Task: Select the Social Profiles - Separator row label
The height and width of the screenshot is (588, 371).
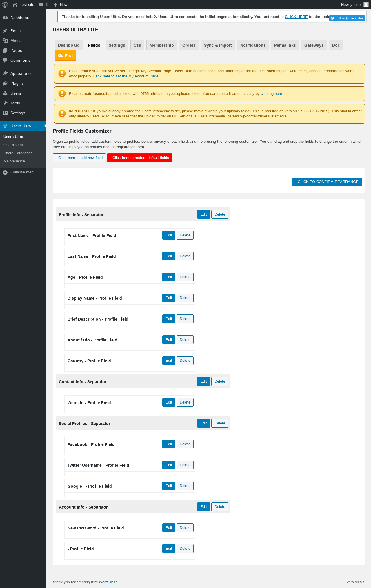Action: coord(84,424)
